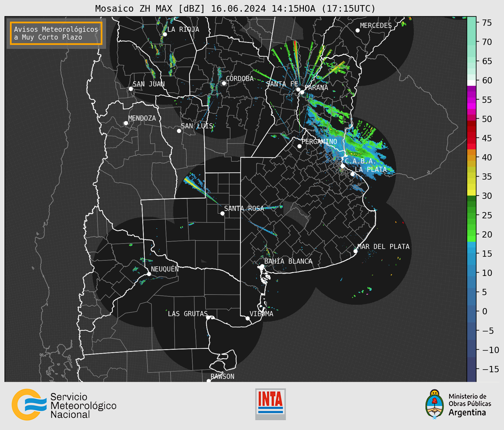504x430 pixels.
Task: Click the SANTA ROSA label text
Action: (x=244, y=208)
